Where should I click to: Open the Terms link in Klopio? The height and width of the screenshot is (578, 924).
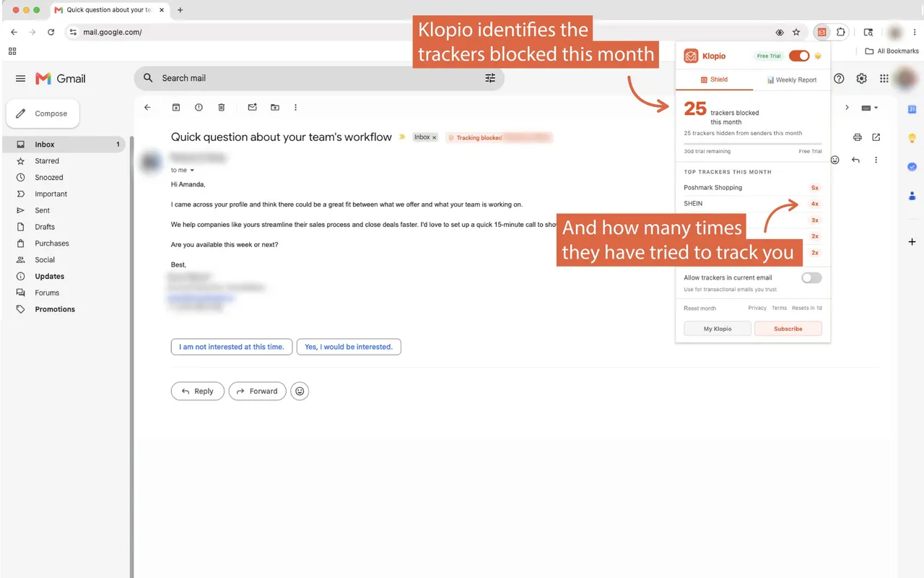point(779,309)
